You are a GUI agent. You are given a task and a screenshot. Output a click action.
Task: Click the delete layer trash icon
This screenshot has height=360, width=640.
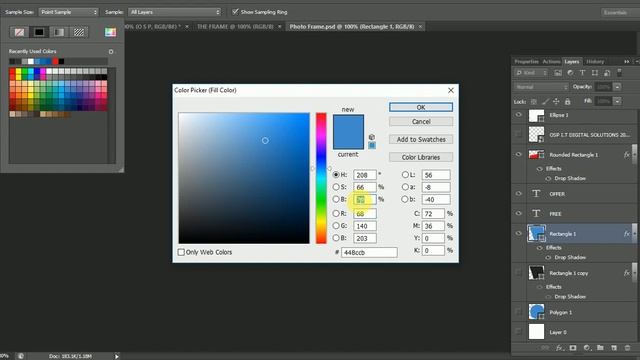627,348
